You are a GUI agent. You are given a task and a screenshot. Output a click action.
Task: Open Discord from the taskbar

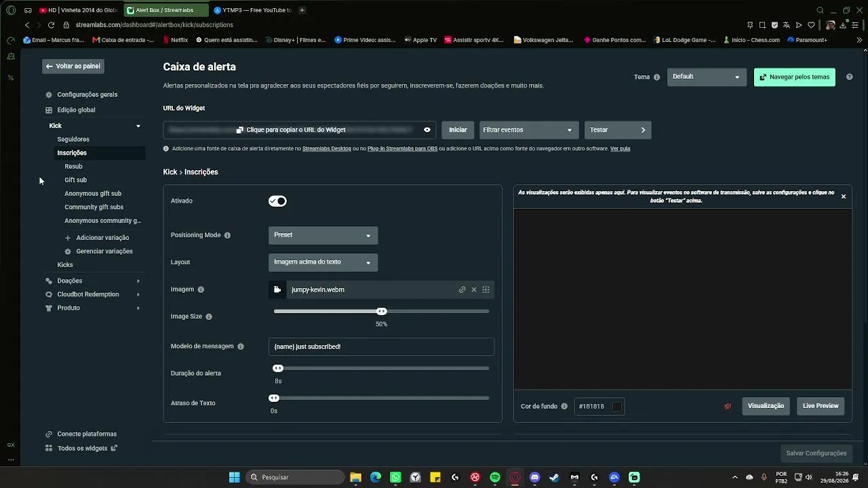[534, 477]
